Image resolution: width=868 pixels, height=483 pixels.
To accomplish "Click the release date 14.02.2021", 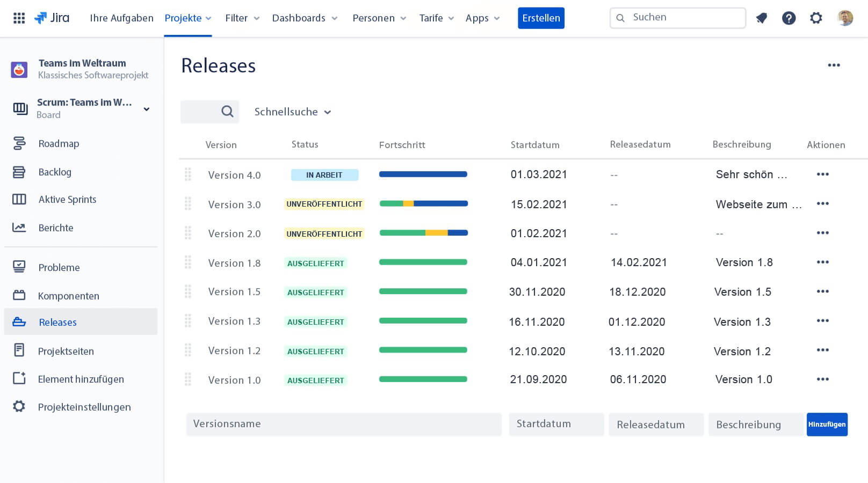I will 639,262.
